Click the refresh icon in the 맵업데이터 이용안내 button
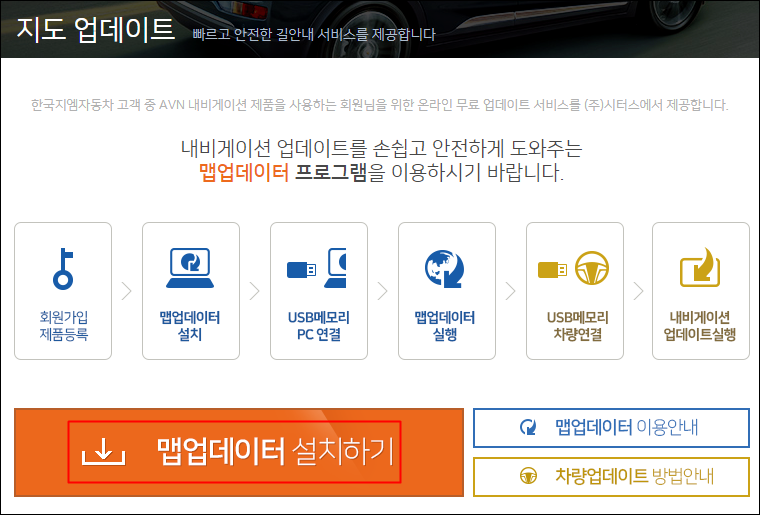760x515 pixels. 528,427
